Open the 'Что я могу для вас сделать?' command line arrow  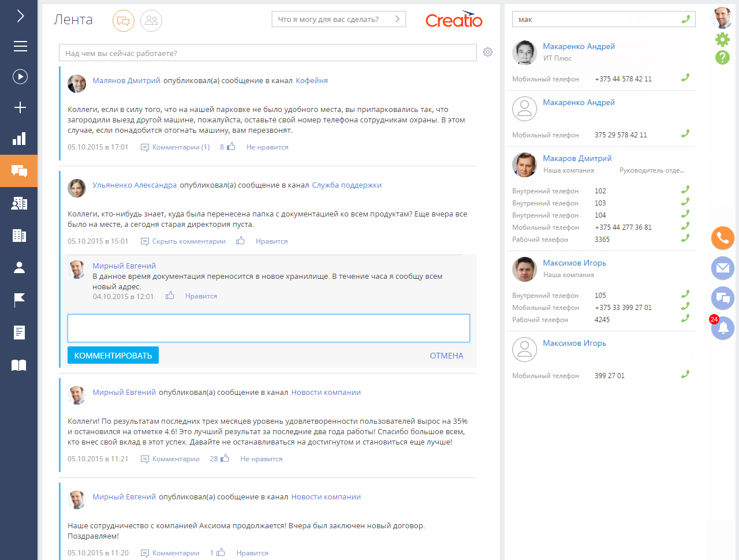coord(397,19)
